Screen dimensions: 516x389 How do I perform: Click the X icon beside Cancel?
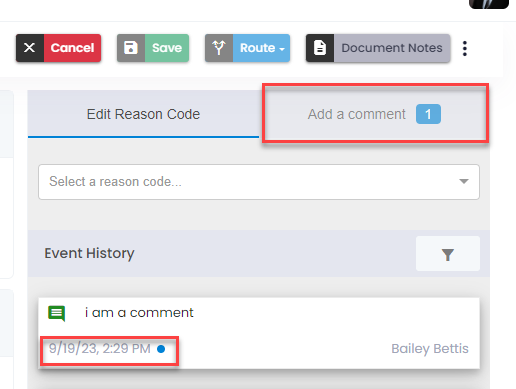30,48
